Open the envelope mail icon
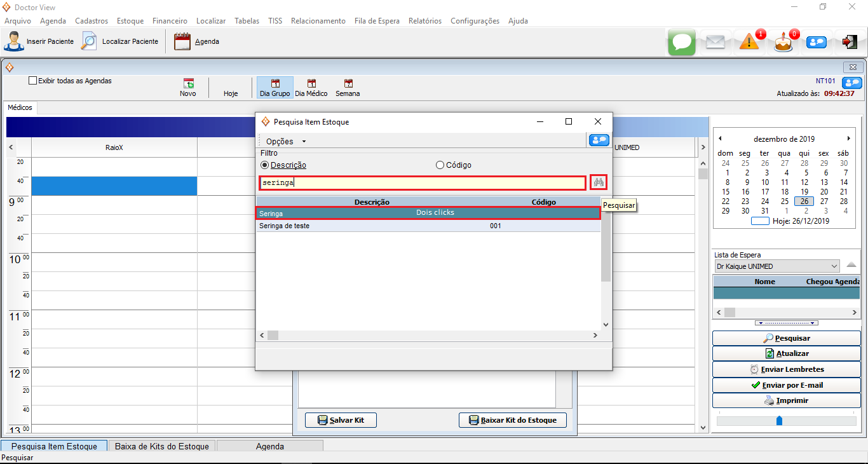Screen dimensions: 868x464 pyautogui.click(x=715, y=43)
